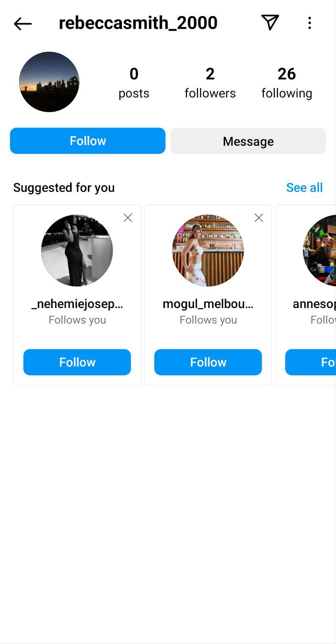The height and width of the screenshot is (644, 336).
Task: Open rebeccasmith_2000 skyline profile picture
Action: [x=49, y=82]
